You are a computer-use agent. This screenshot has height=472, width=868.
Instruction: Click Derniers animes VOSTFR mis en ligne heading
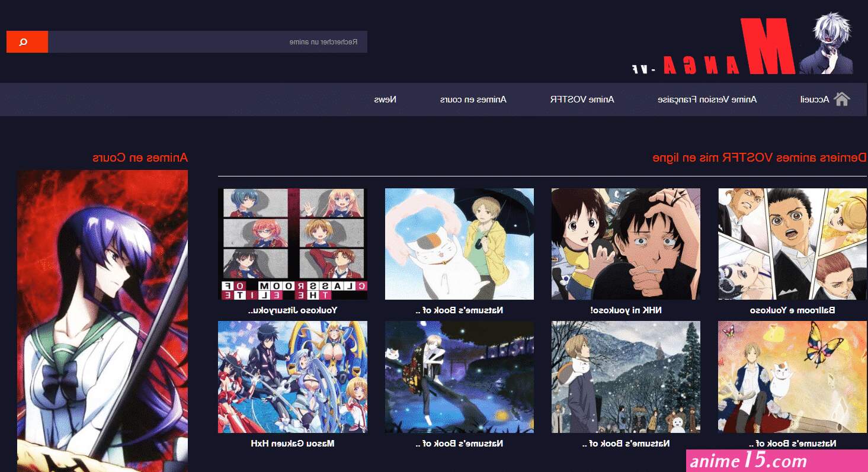click(760, 158)
